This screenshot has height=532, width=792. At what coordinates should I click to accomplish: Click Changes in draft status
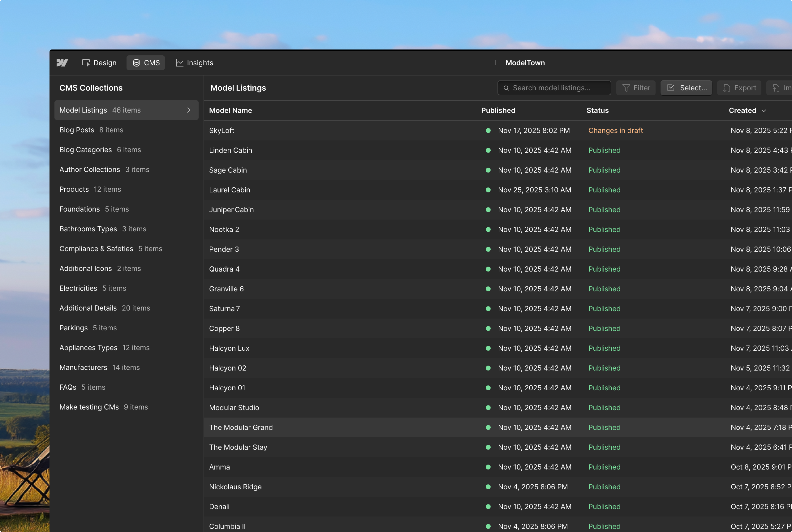(x=615, y=131)
